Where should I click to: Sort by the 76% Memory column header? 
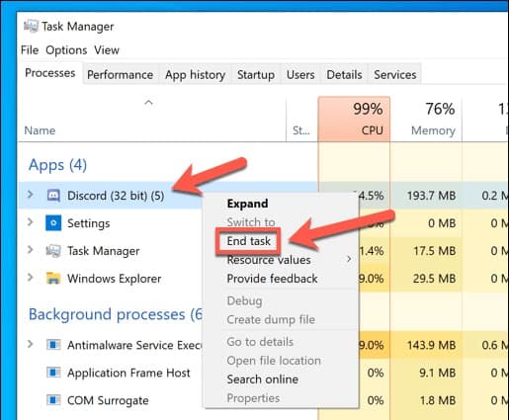click(426, 120)
